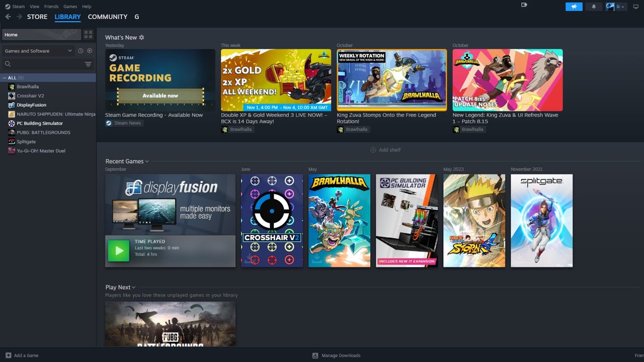Open the notifications bell
This screenshot has width=644, height=362.
(x=594, y=7)
